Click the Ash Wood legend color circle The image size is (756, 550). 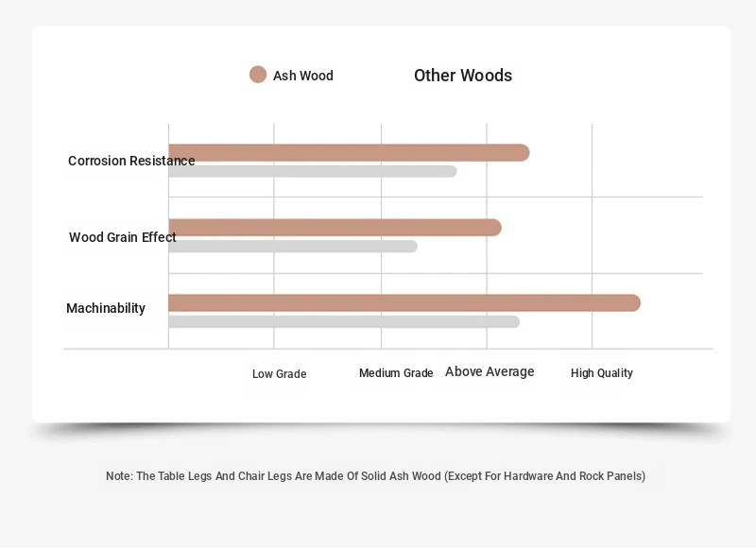(x=258, y=75)
